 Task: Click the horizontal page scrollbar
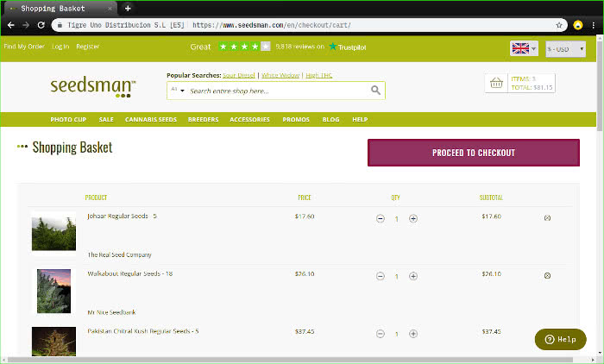[290, 360]
